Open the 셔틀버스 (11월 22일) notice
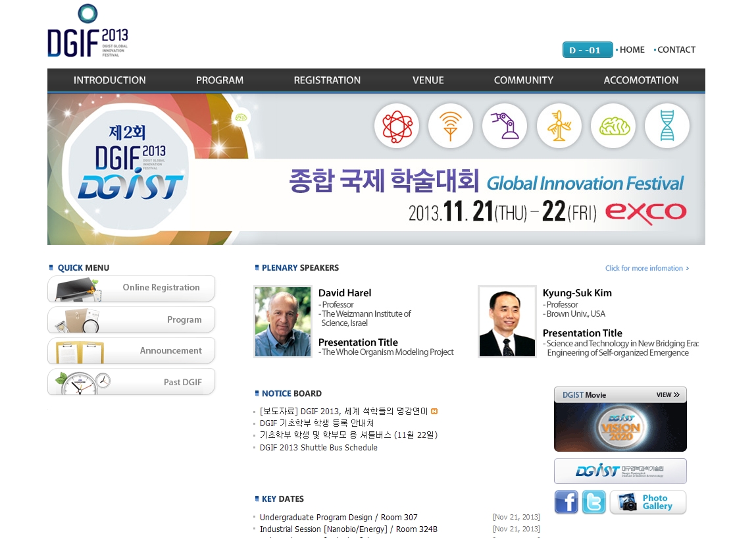The width and height of the screenshot is (756, 538). 349,435
